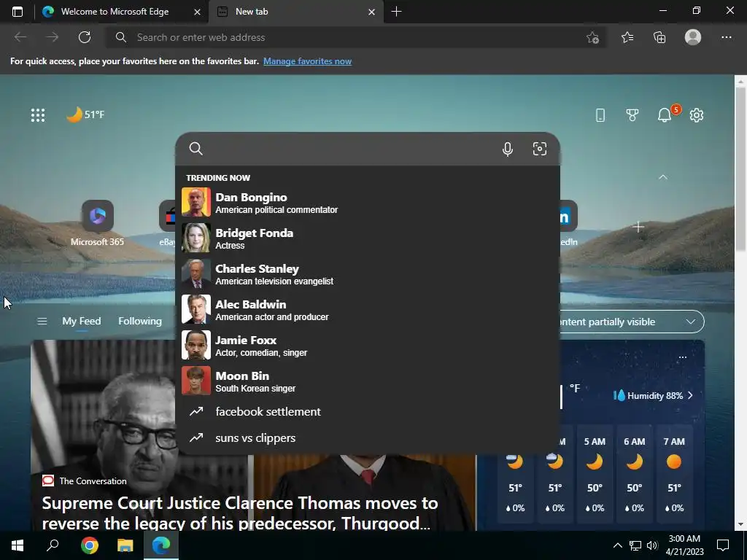This screenshot has width=747, height=560.
Task: Open the app launcher grid icon
Action: tap(38, 114)
